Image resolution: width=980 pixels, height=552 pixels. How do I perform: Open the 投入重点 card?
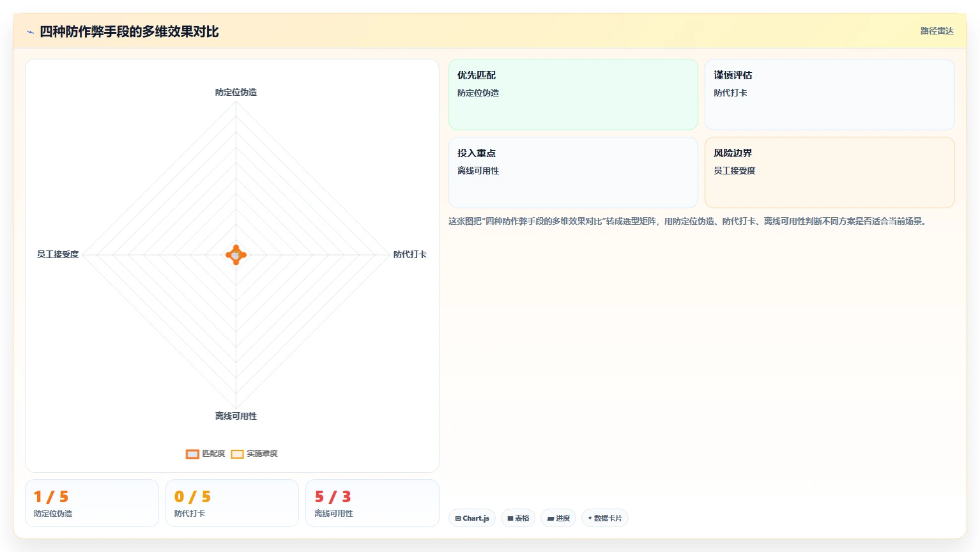573,172
